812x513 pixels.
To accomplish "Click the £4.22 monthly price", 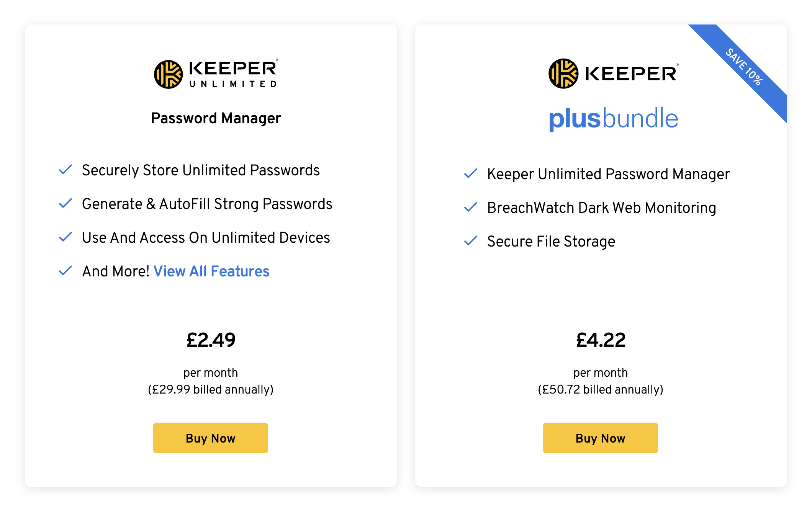I will [601, 340].
